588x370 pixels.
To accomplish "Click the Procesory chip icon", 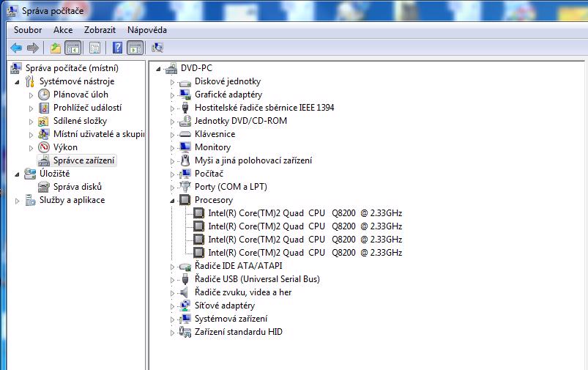I will (185, 200).
